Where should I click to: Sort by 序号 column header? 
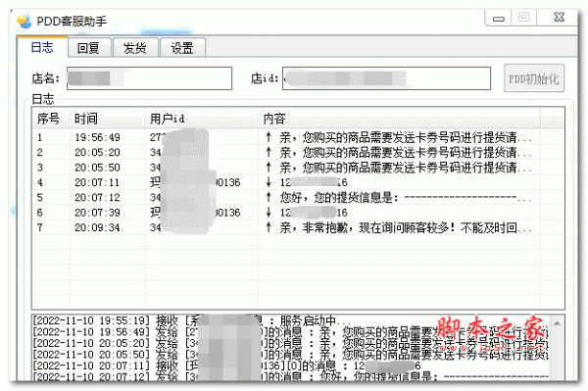51,119
